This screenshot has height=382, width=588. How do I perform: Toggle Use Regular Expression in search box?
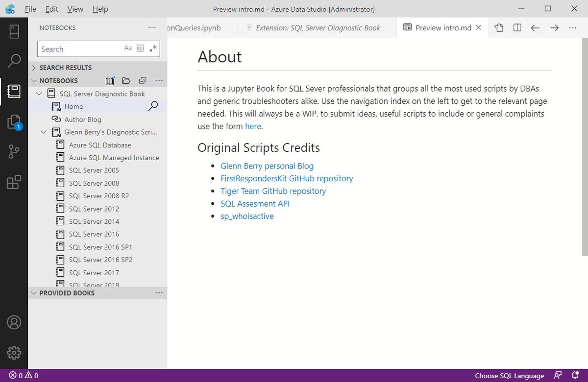coord(153,48)
